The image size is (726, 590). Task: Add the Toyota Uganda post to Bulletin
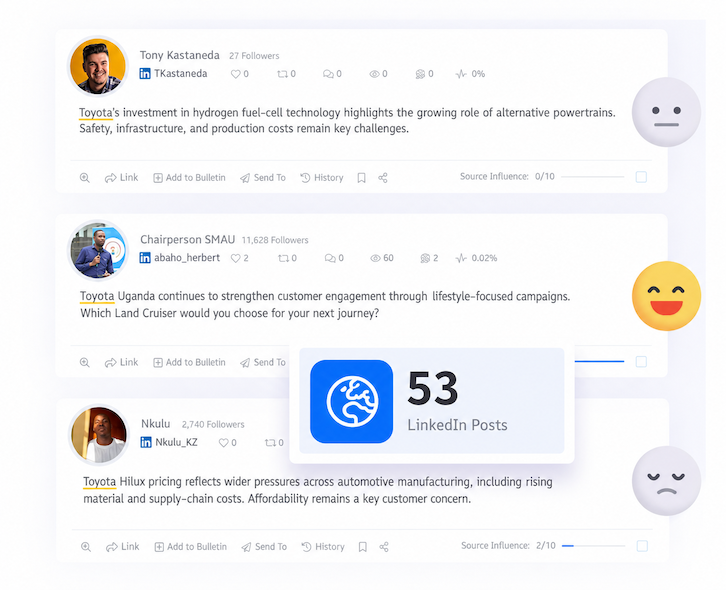pos(189,363)
